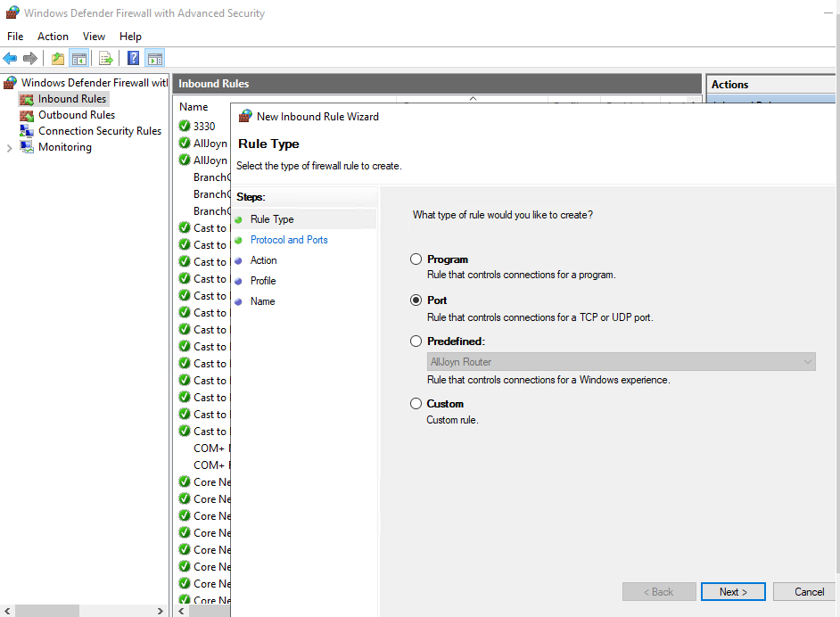Click the Export List toolbar icon
The width and height of the screenshot is (840, 617).
(106, 58)
